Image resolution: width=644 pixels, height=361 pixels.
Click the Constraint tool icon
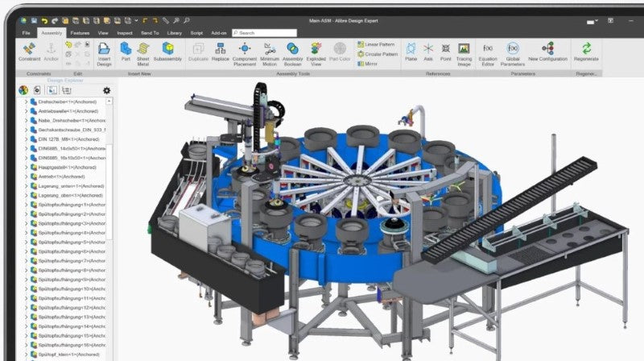coord(30,51)
